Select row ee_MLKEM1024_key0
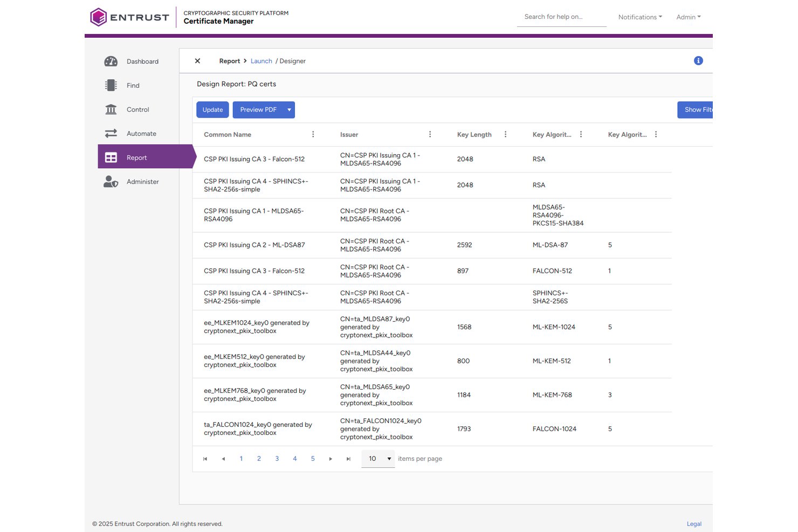The width and height of the screenshot is (798, 532). pos(432,327)
